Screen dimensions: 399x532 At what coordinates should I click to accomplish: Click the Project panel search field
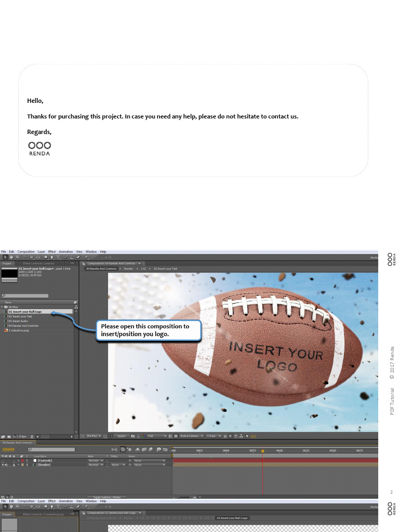point(26,296)
